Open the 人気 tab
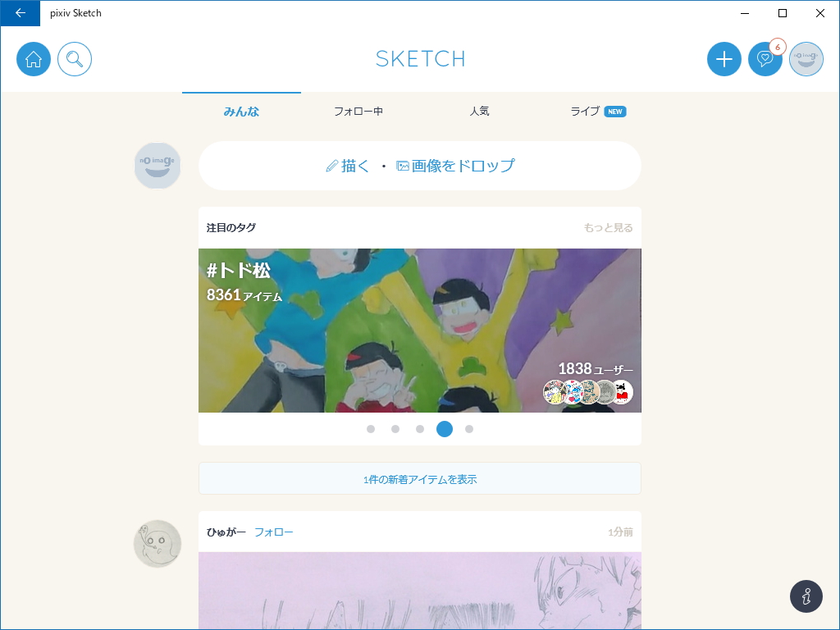This screenshot has height=630, width=840. [x=479, y=111]
